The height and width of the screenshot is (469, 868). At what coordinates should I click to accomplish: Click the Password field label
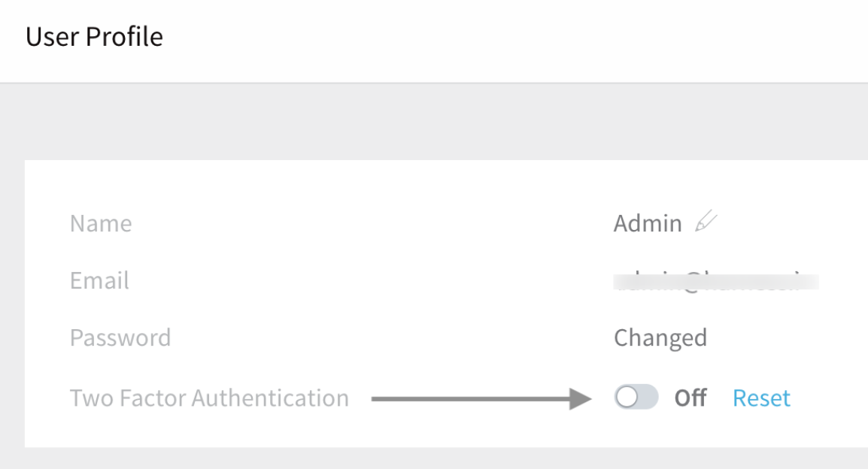click(120, 337)
